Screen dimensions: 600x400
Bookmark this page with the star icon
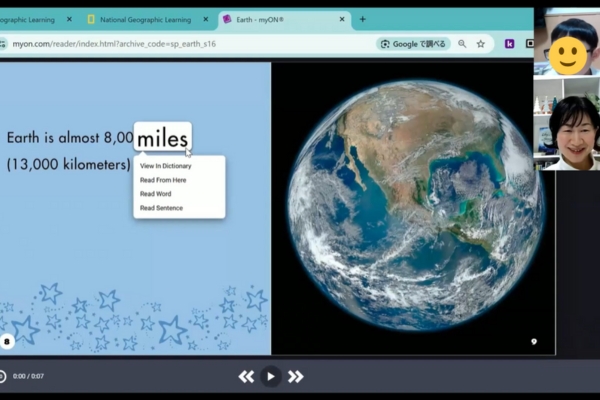click(481, 44)
